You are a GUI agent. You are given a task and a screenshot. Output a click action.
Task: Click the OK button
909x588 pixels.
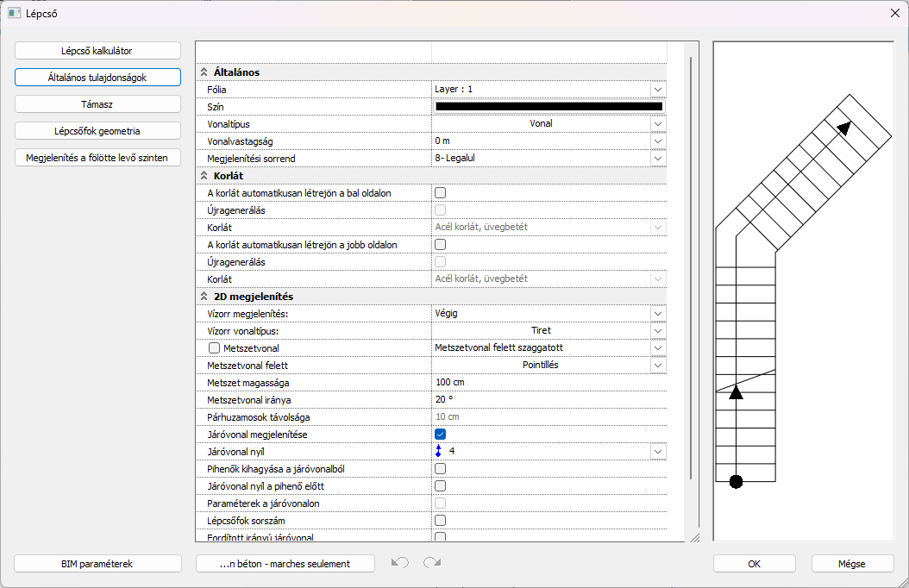[x=754, y=564]
